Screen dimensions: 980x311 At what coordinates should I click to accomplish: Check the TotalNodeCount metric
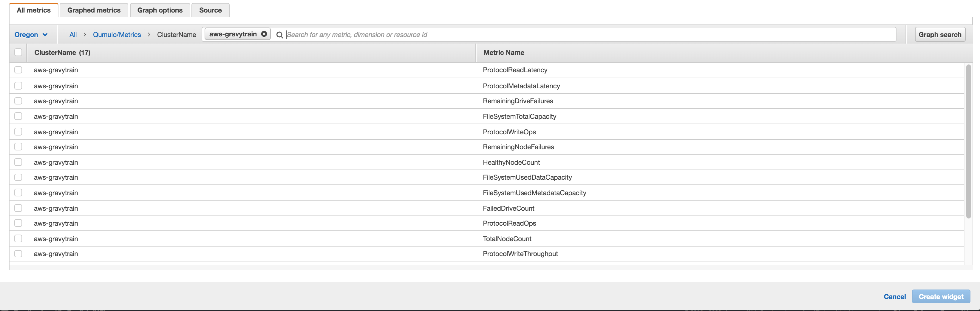pyautogui.click(x=18, y=238)
